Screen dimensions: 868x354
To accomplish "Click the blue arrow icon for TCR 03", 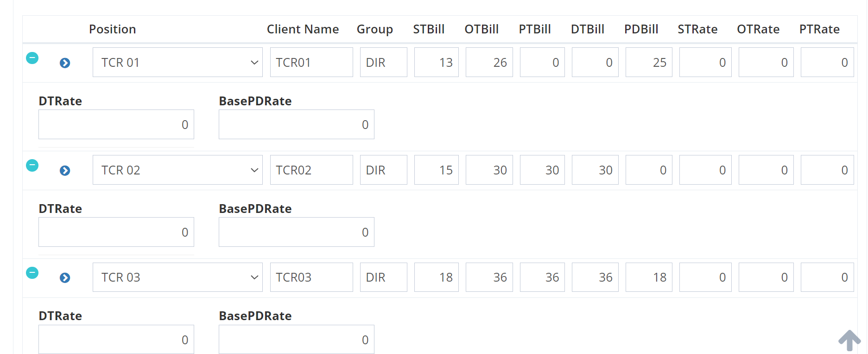I will click(x=65, y=278).
